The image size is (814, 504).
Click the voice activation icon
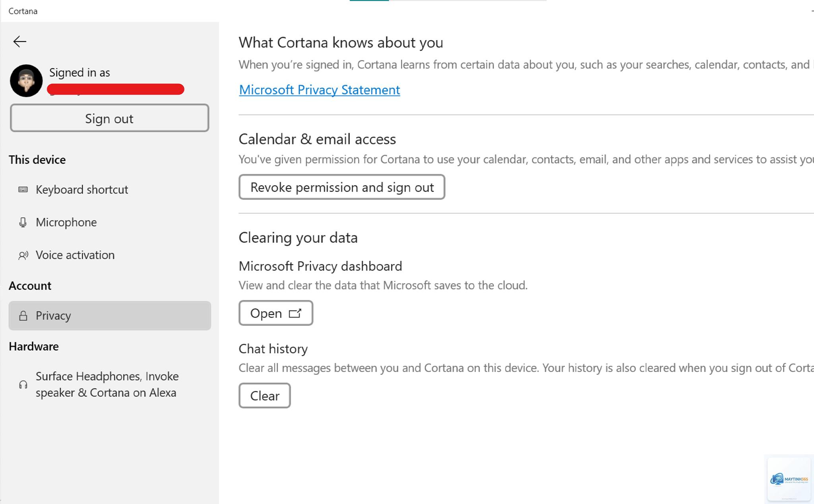click(x=23, y=255)
